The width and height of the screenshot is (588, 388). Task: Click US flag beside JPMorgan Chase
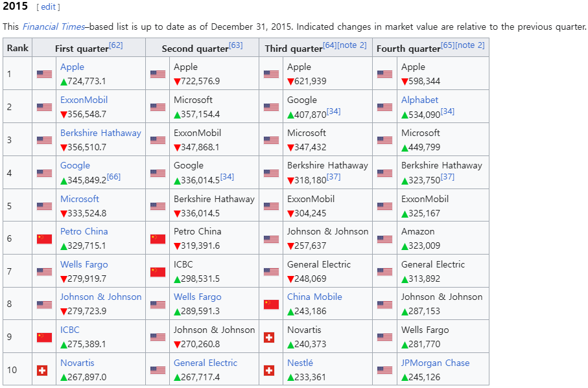click(x=384, y=371)
